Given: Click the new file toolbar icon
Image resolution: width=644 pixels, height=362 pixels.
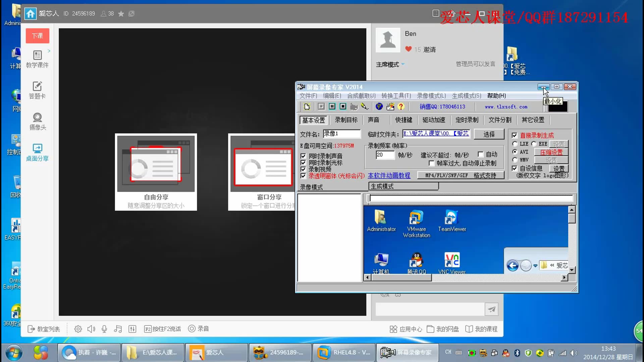Looking at the screenshot, I should pyautogui.click(x=307, y=107).
